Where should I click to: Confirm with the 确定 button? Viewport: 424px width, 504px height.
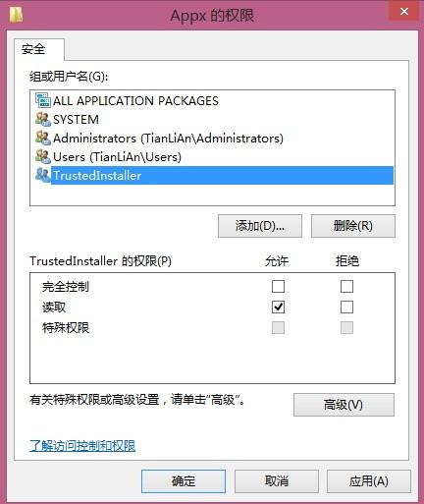pos(184,481)
